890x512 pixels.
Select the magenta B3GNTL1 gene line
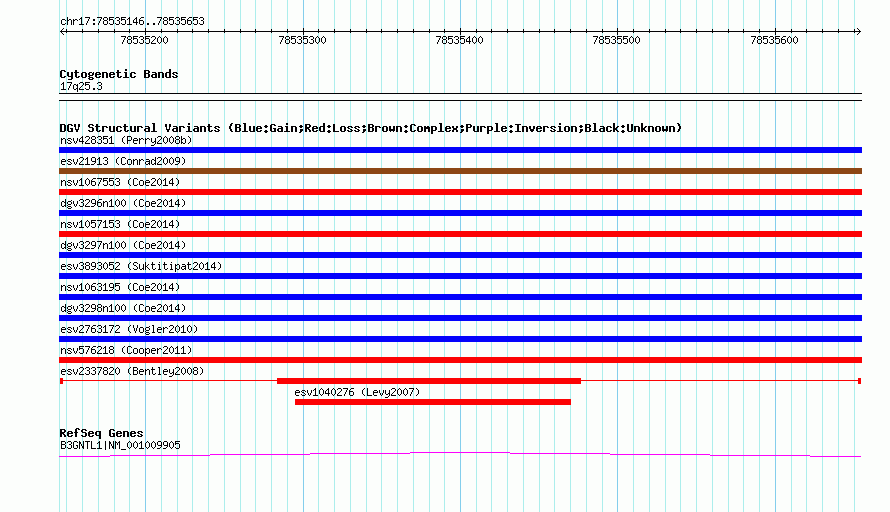(460, 454)
